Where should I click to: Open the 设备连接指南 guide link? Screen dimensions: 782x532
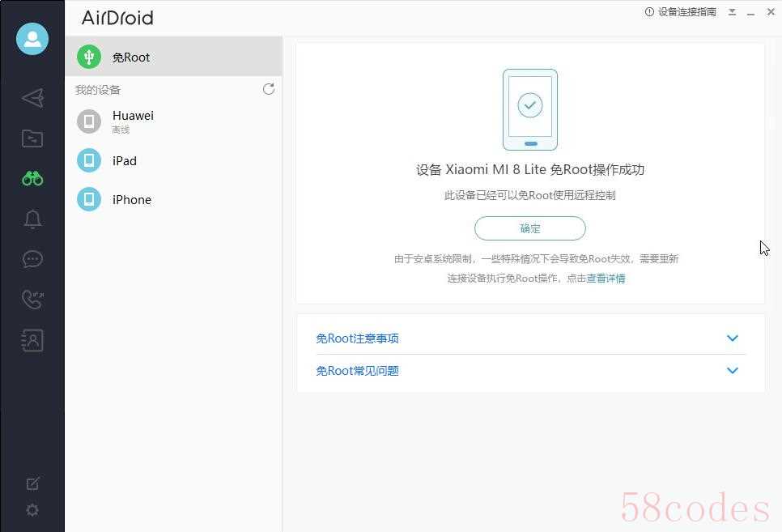(x=686, y=12)
